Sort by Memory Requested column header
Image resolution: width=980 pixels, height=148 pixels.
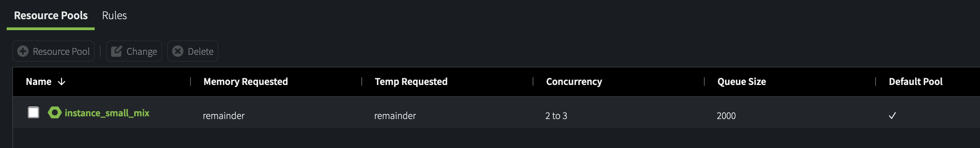point(246,81)
